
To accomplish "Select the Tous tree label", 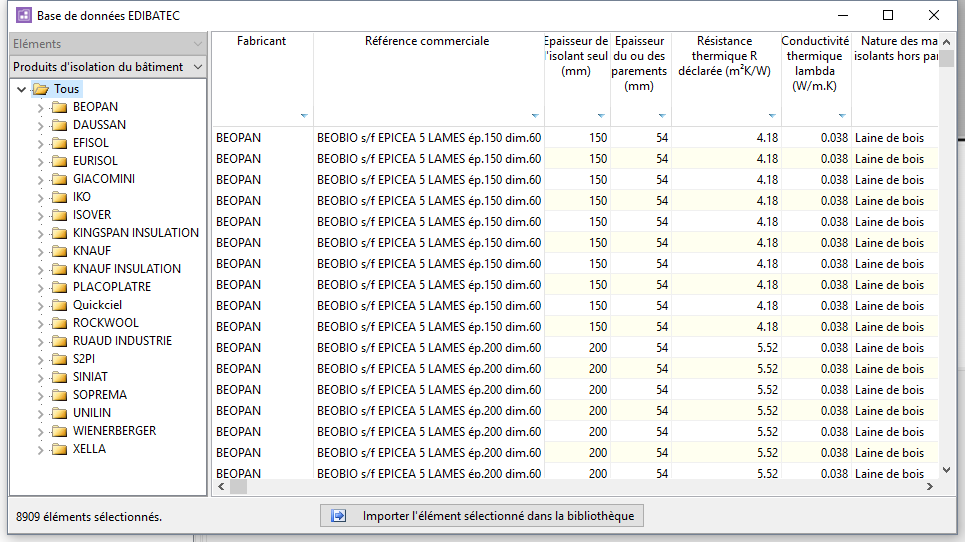I will [66, 89].
